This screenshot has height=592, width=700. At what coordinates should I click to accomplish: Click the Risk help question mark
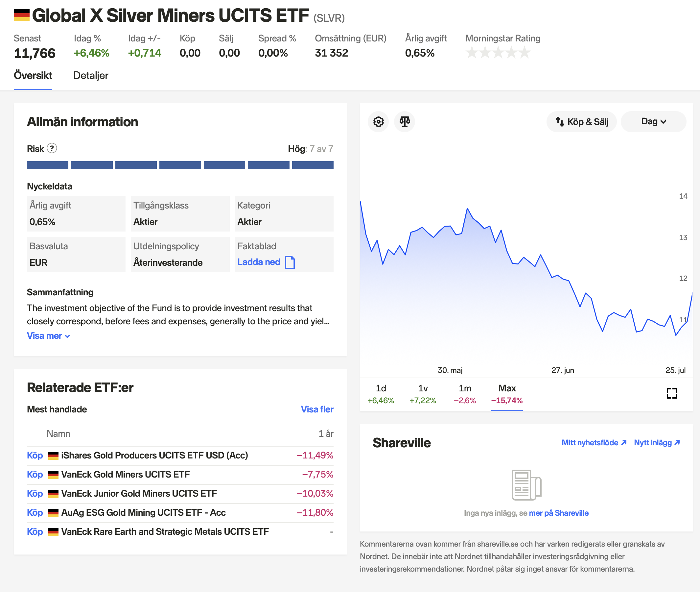pos(52,148)
